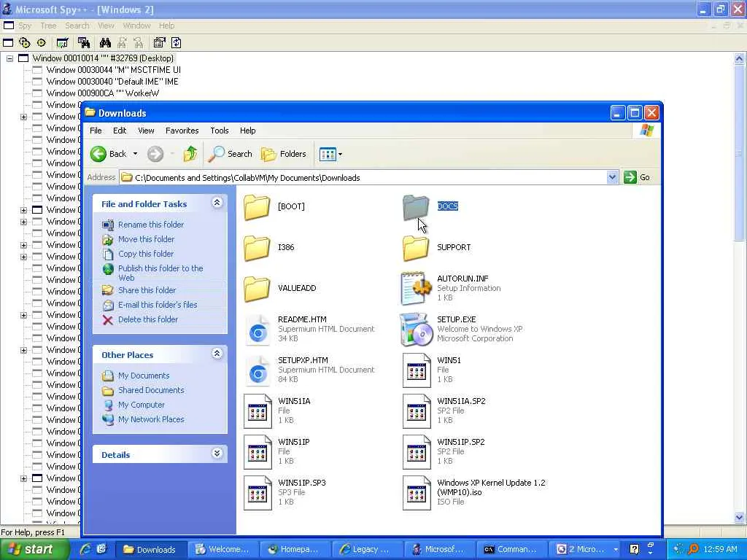Image resolution: width=747 pixels, height=560 pixels.
Task: Click Spy++ Find Window toolbar icon
Action: point(84,43)
